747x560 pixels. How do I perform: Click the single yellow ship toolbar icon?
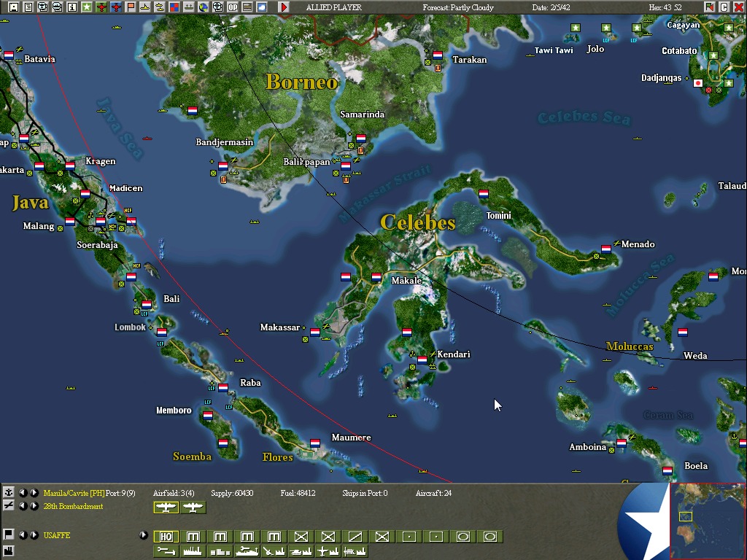point(145,7)
